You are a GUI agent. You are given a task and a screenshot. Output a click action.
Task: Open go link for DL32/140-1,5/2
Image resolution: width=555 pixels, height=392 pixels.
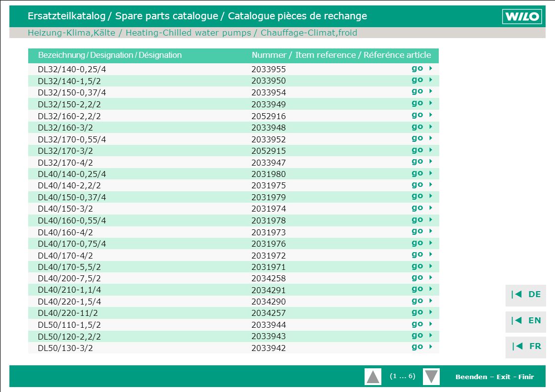422,80
